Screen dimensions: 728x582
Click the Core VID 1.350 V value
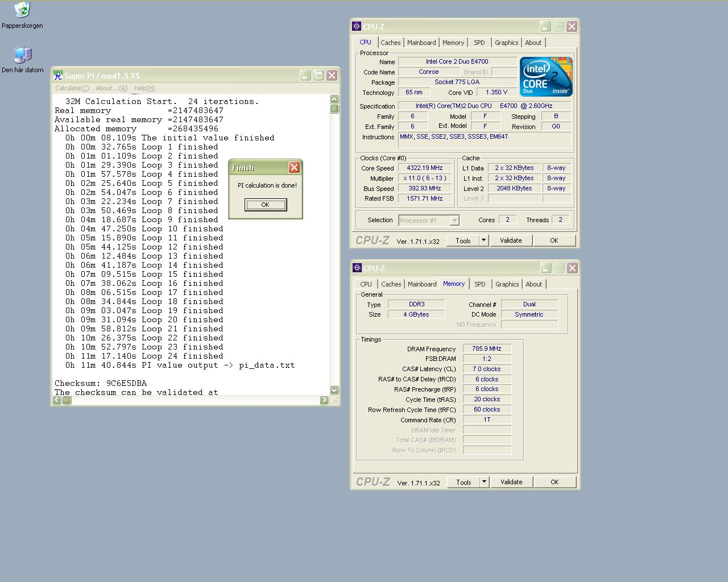click(x=497, y=93)
